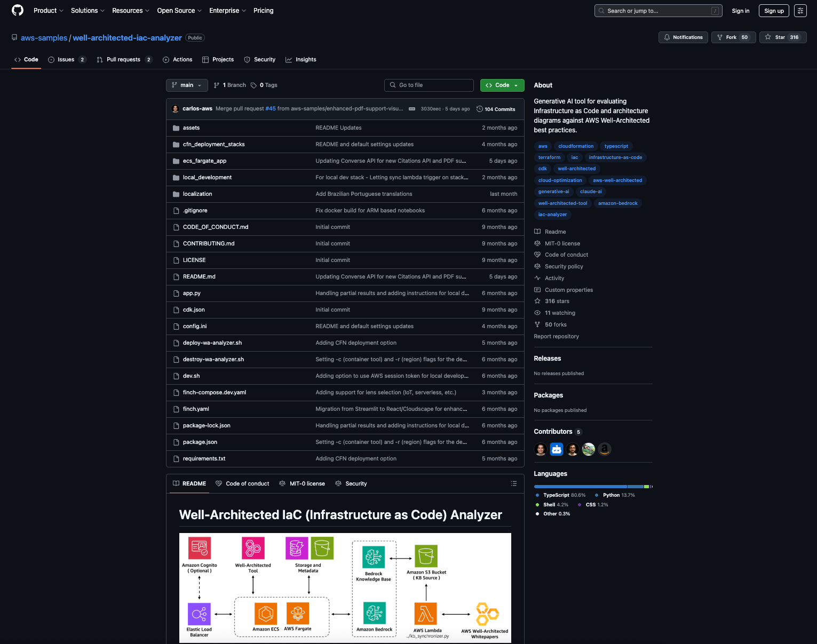Click the GitHub logo icon

pyautogui.click(x=18, y=11)
